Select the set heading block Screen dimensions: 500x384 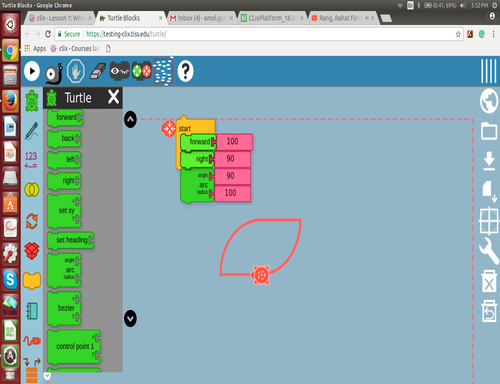71,240
